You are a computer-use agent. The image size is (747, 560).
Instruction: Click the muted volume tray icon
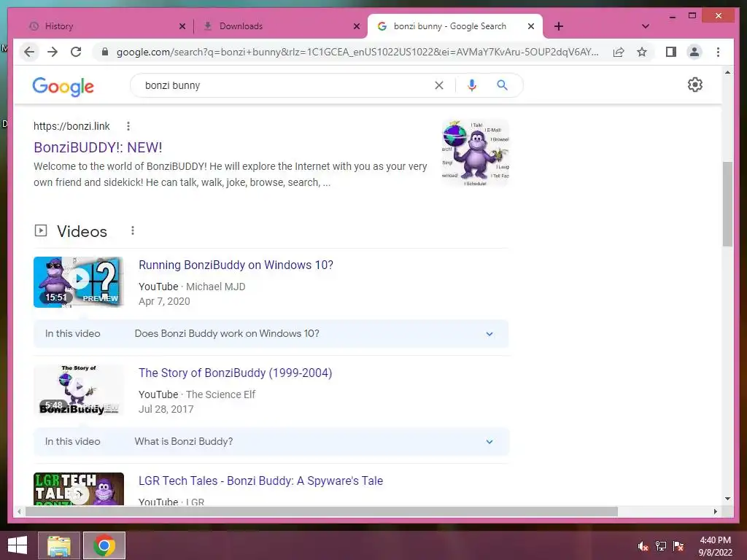[643, 546]
